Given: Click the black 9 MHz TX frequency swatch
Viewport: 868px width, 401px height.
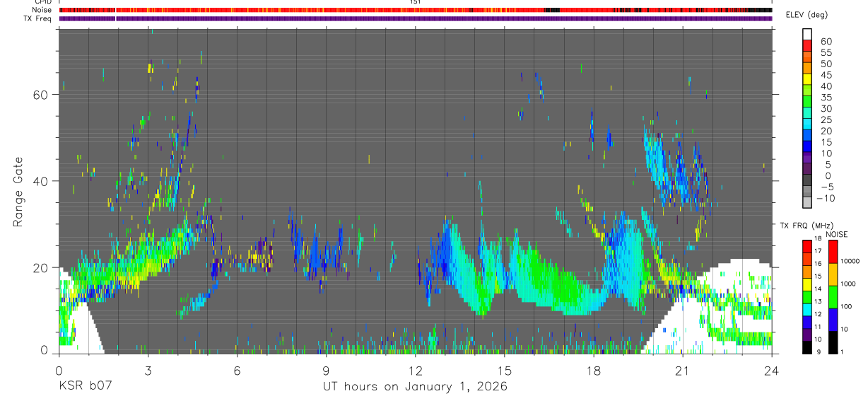Looking at the screenshot, I should pyautogui.click(x=807, y=347).
